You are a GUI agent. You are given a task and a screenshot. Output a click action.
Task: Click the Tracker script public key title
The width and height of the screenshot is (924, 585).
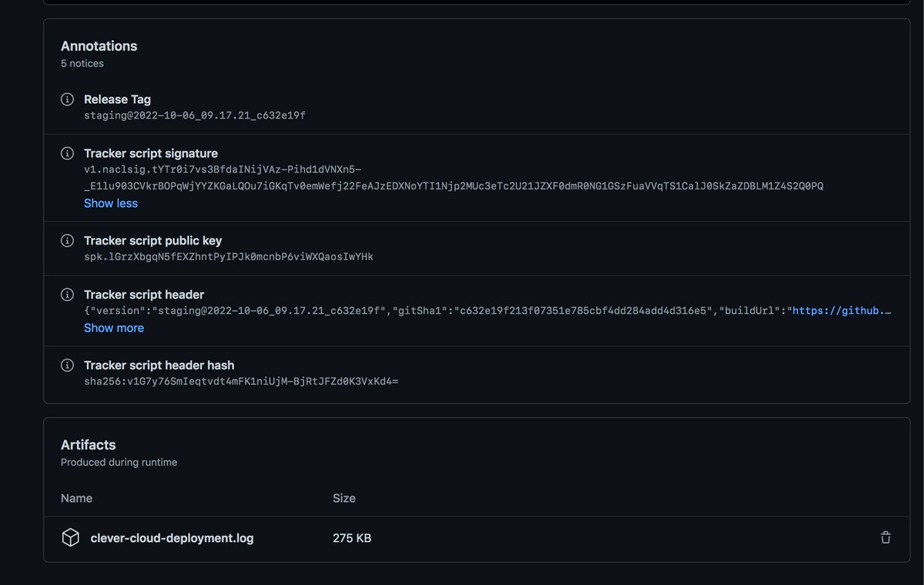pos(153,240)
